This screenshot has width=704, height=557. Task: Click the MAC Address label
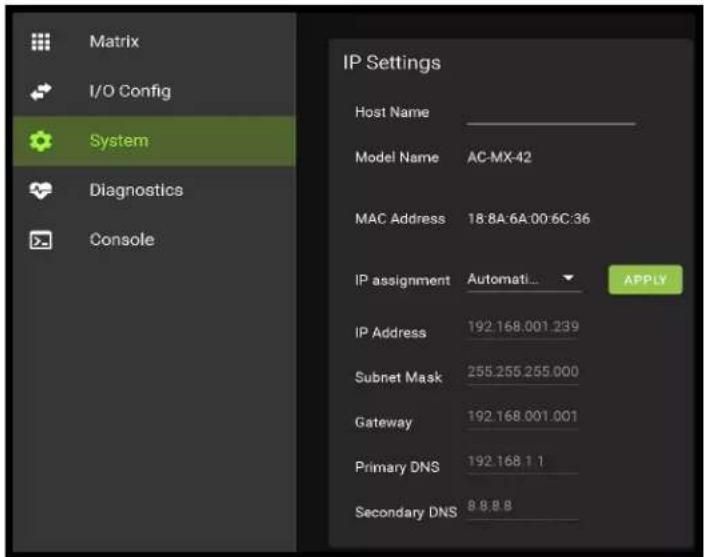tap(400, 219)
